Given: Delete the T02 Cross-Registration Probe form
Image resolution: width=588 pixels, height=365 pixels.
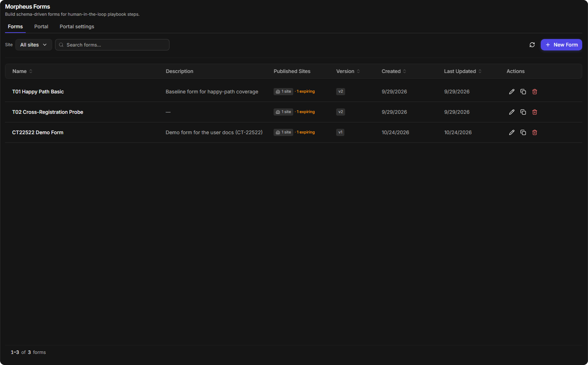Looking at the screenshot, I should click(x=535, y=112).
